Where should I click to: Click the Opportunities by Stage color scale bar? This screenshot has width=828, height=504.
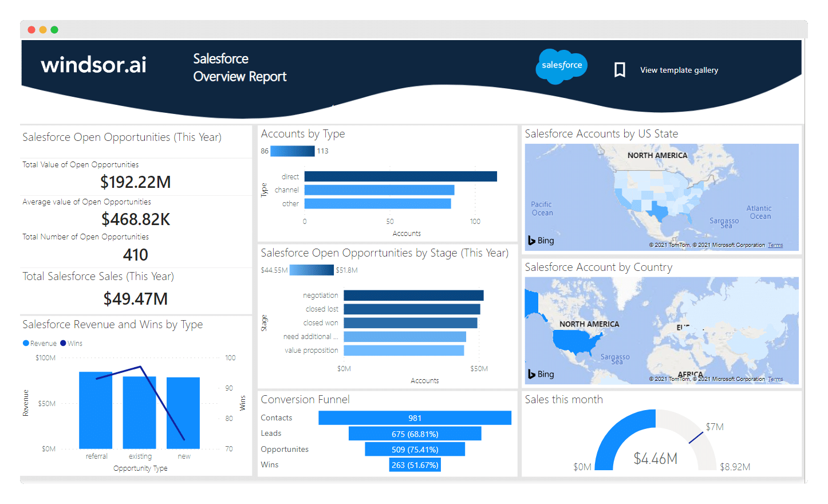click(312, 270)
